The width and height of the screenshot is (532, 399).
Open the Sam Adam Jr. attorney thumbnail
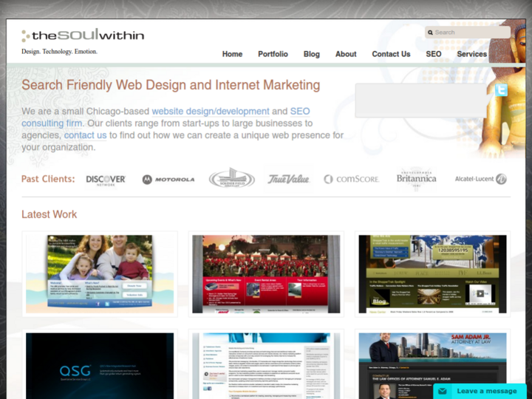click(x=432, y=362)
